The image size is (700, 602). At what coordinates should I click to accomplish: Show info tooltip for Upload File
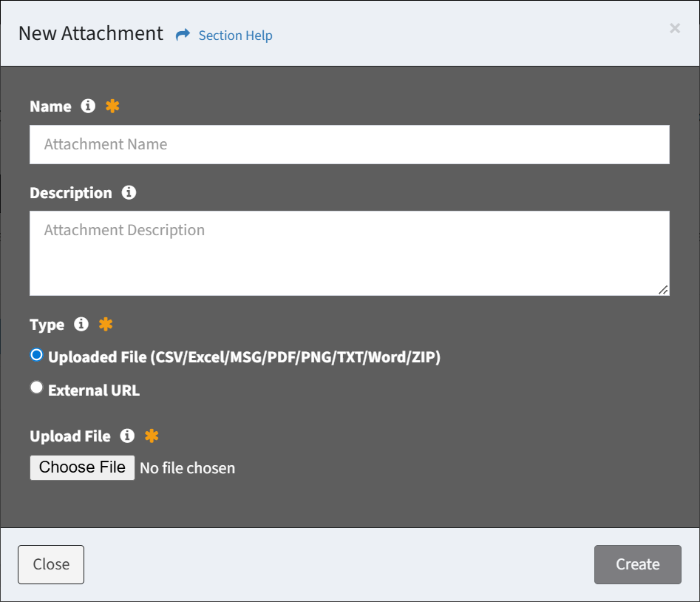coord(127,436)
